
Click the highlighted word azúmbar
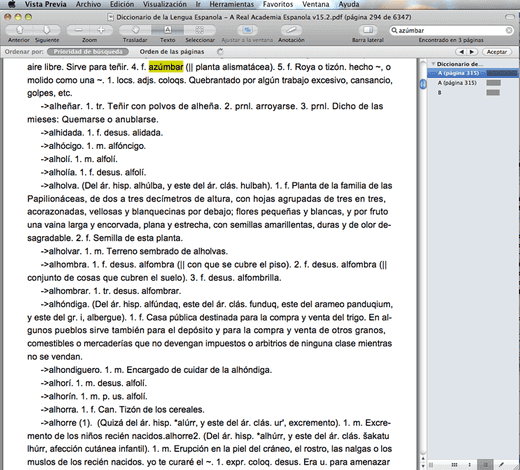coord(166,67)
